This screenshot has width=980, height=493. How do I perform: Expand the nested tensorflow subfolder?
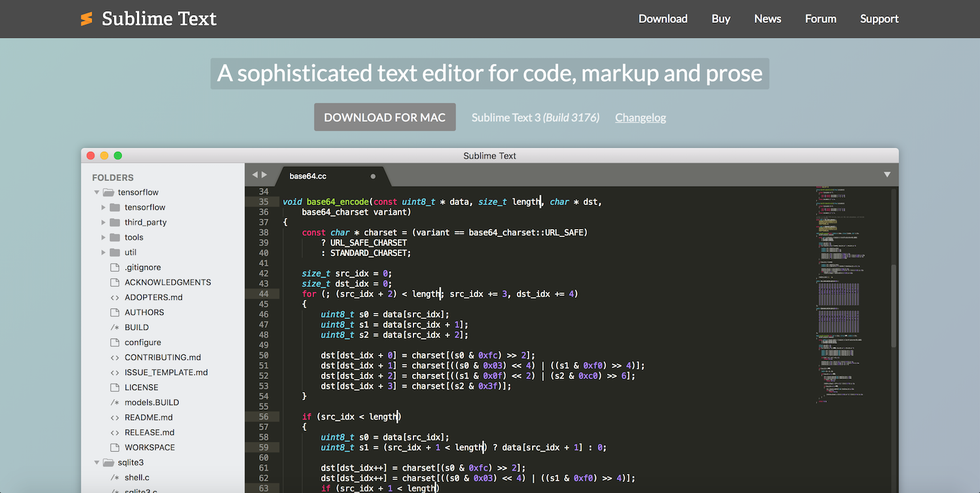(x=103, y=208)
